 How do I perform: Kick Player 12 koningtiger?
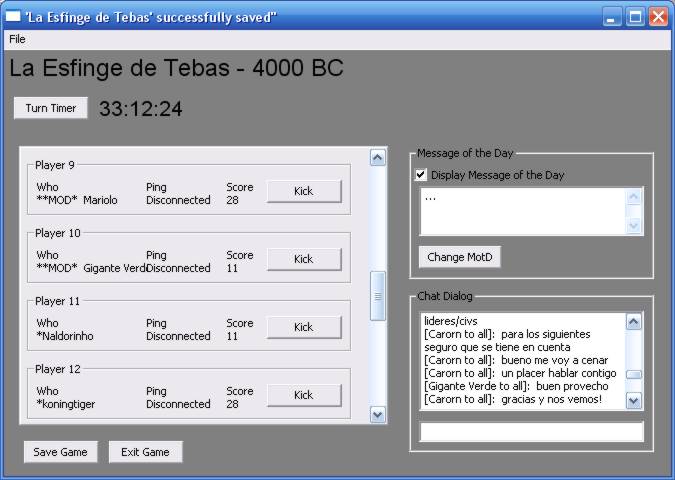(304, 395)
